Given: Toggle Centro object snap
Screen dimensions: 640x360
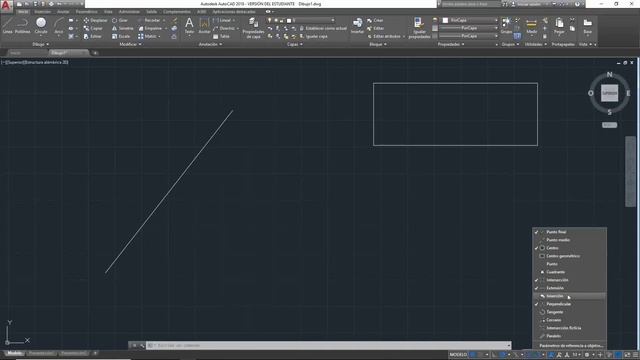Looking at the screenshot, I should tap(569, 248).
